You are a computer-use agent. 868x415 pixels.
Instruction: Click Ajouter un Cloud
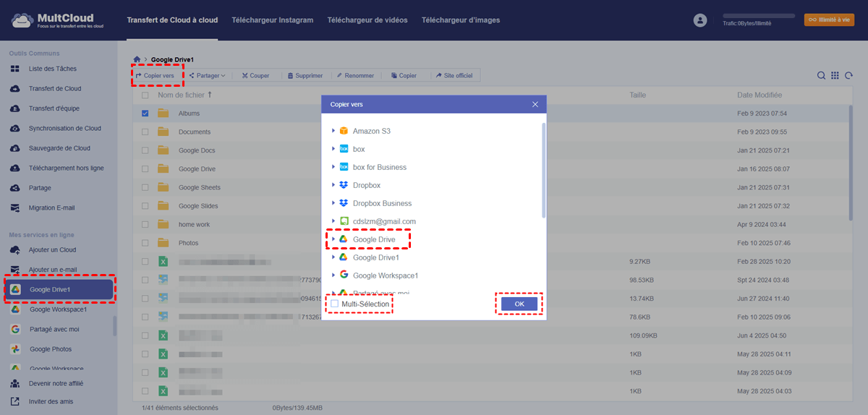tap(52, 249)
